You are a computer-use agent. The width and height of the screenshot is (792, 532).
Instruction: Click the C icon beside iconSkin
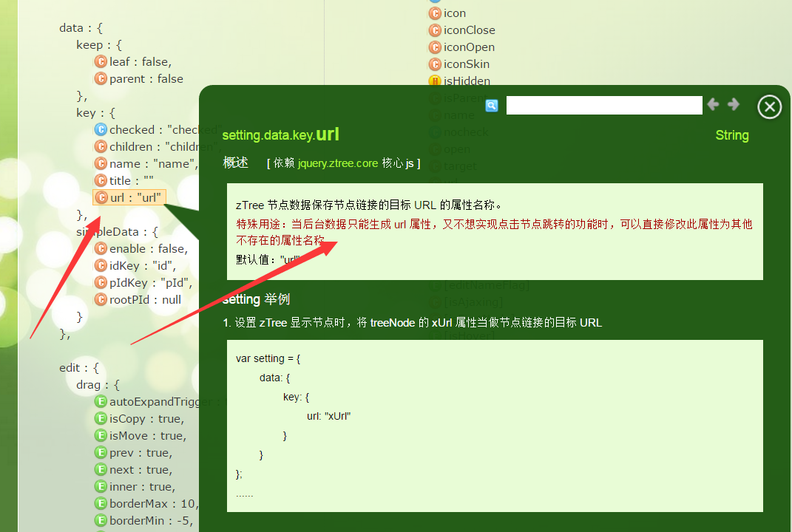[435, 64]
